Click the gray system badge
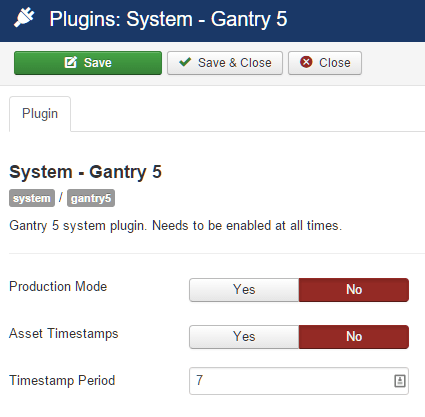The image size is (425, 417). click(x=32, y=198)
